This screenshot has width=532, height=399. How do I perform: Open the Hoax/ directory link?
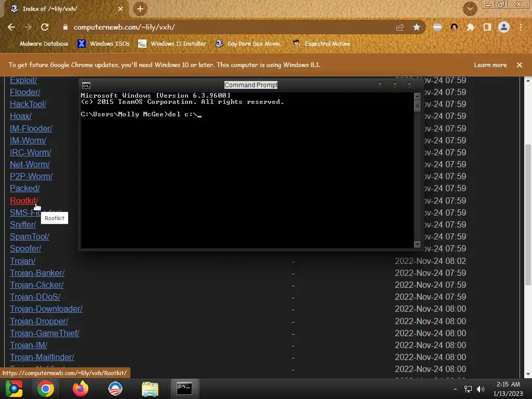coord(20,116)
